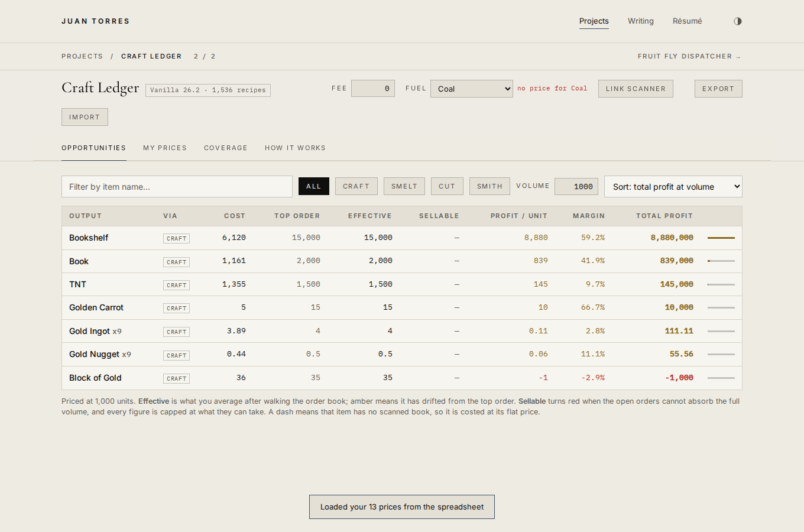Select the Block of Gold row name
Viewport: 804px width, 532px height.
pos(95,378)
